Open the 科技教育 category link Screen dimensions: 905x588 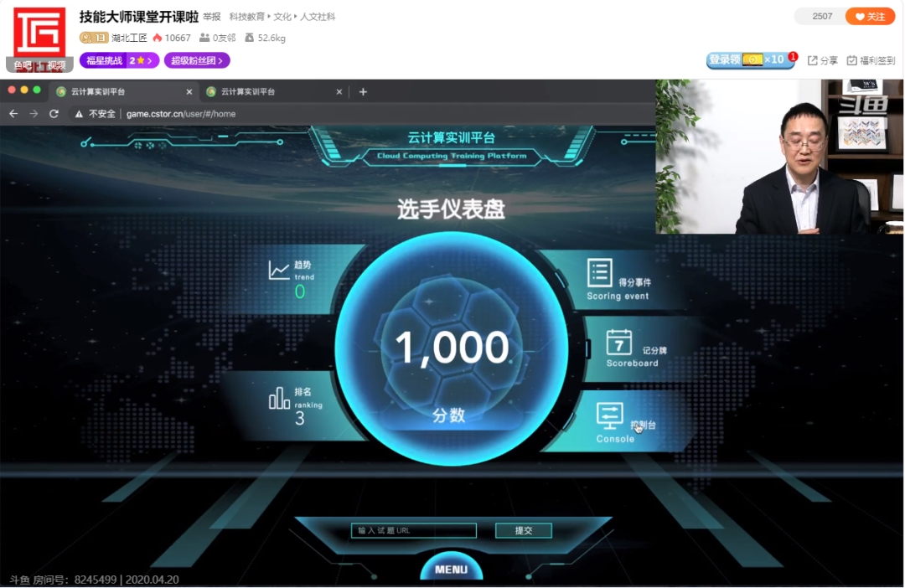(246, 17)
